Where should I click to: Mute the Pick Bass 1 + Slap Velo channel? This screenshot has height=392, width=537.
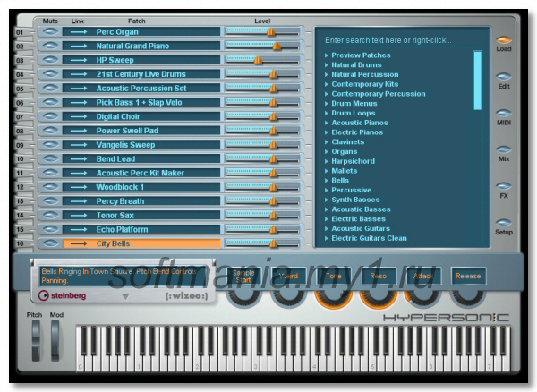point(51,102)
